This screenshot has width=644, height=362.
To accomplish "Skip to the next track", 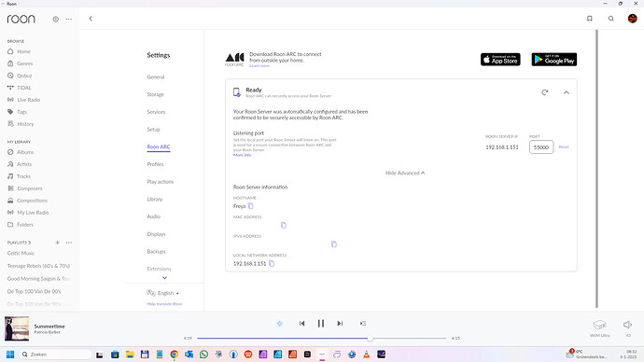I will 340,324.
